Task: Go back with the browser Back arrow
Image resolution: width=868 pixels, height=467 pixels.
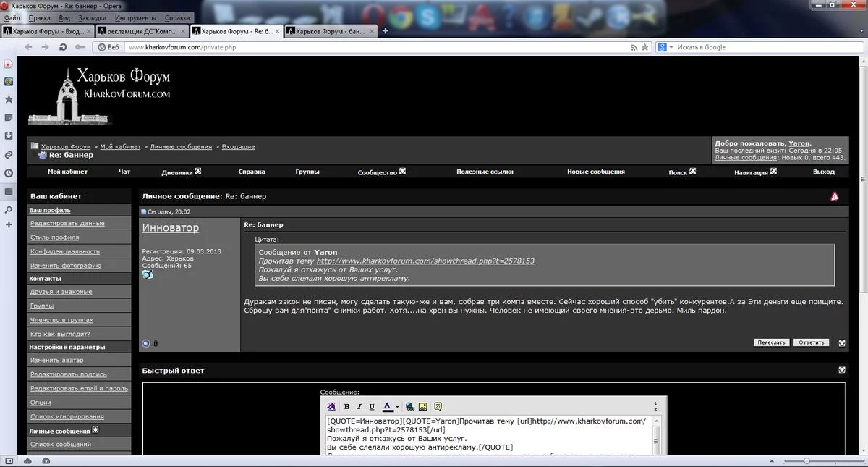Action: coord(28,47)
